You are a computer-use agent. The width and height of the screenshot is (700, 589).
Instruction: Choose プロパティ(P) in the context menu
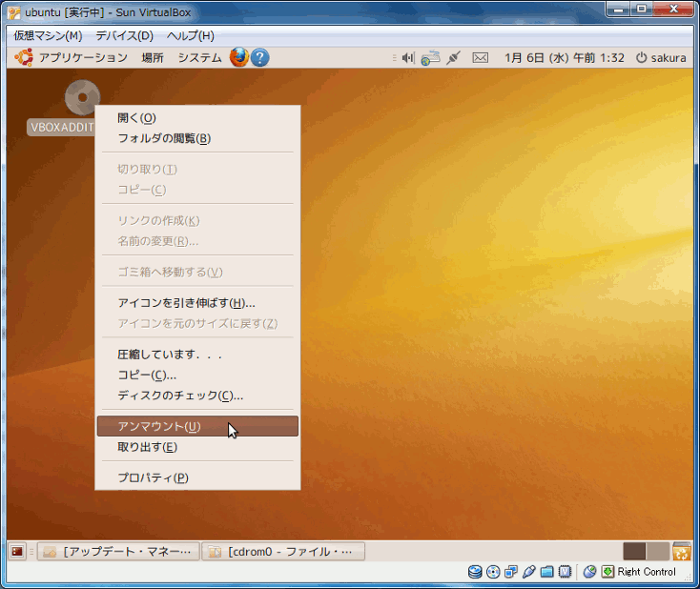(x=153, y=477)
